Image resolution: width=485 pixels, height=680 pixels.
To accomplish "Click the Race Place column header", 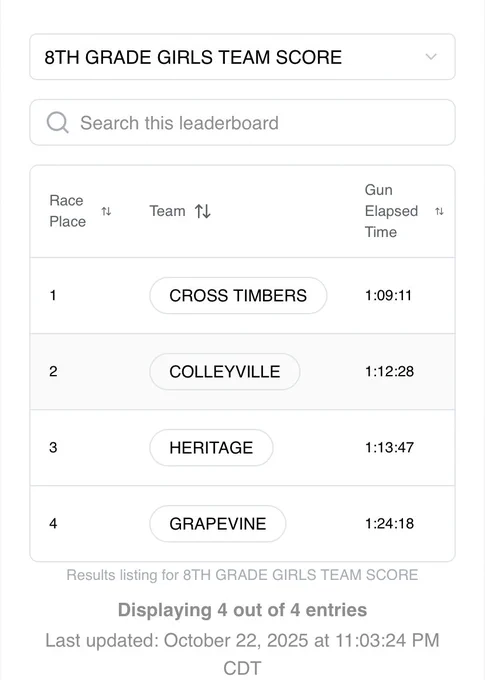I will point(67,211).
